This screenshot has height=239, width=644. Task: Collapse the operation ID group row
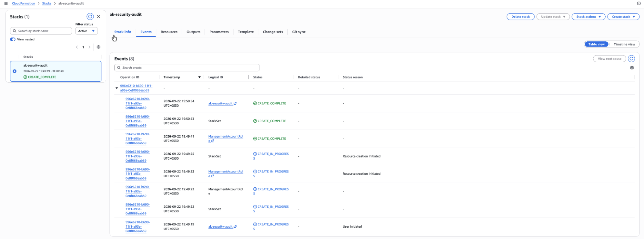(117, 88)
